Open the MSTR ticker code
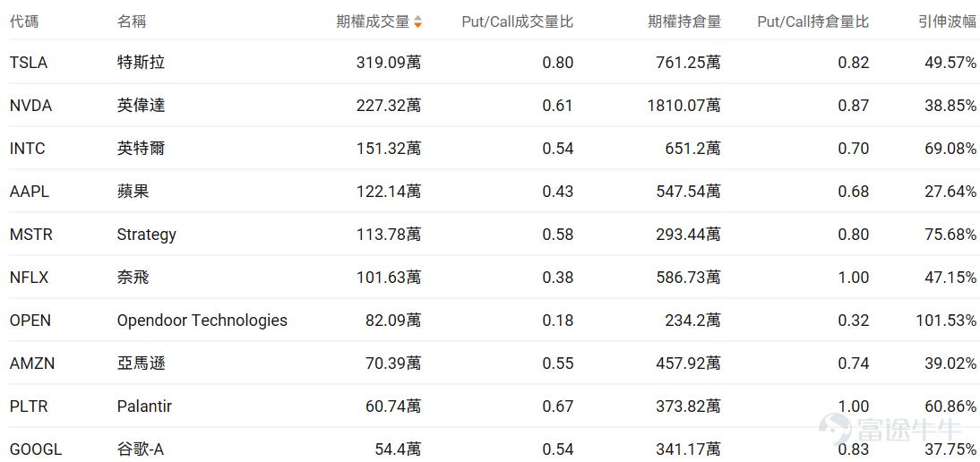 [x=31, y=235]
